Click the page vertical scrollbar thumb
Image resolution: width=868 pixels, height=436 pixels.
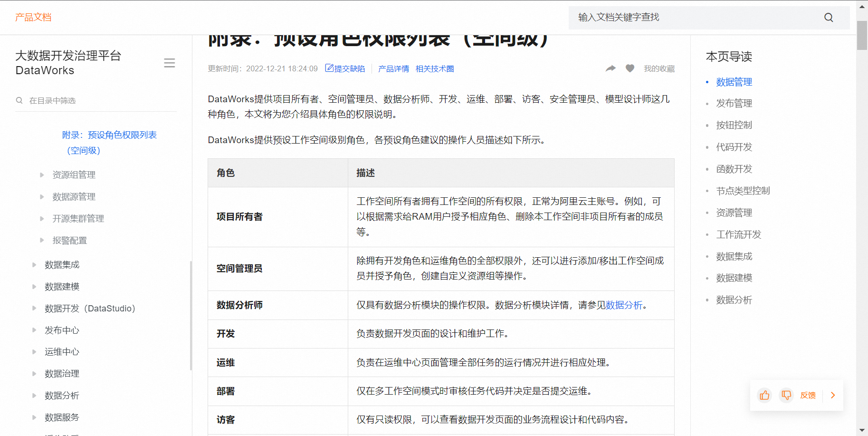862,35
